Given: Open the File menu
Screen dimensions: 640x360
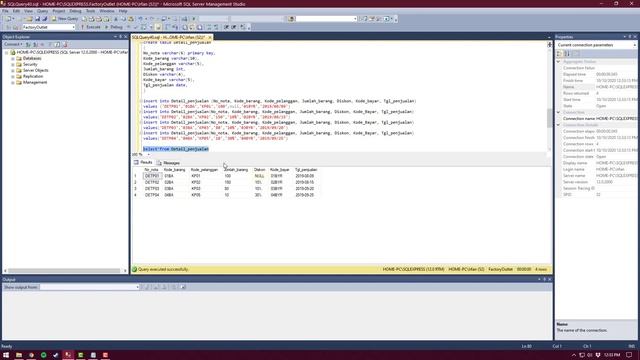Looking at the screenshot, I should tap(5, 11).
